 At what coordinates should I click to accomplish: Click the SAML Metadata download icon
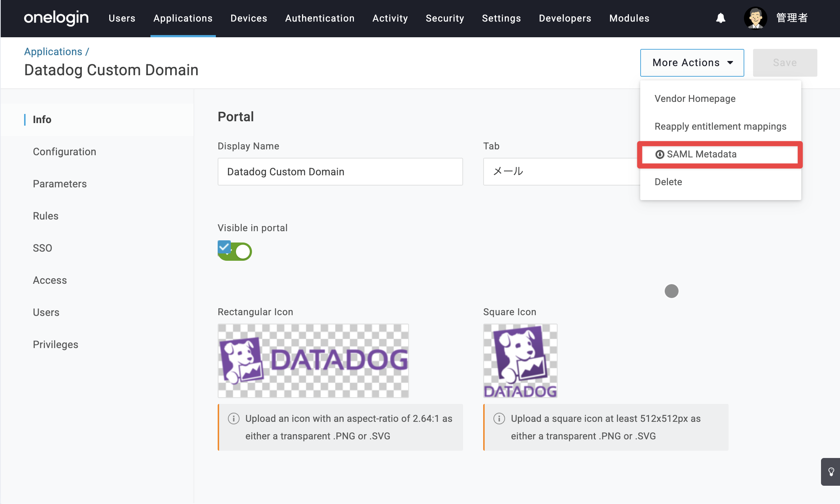click(x=660, y=154)
